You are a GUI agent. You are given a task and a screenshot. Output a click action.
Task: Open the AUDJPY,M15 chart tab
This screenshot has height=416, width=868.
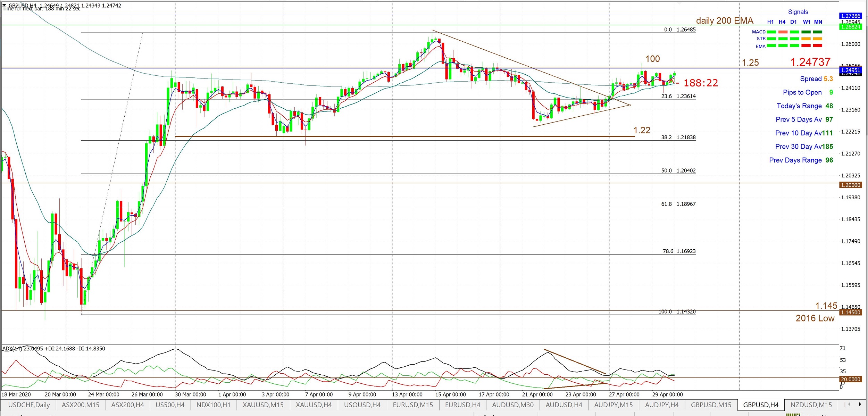(614, 405)
